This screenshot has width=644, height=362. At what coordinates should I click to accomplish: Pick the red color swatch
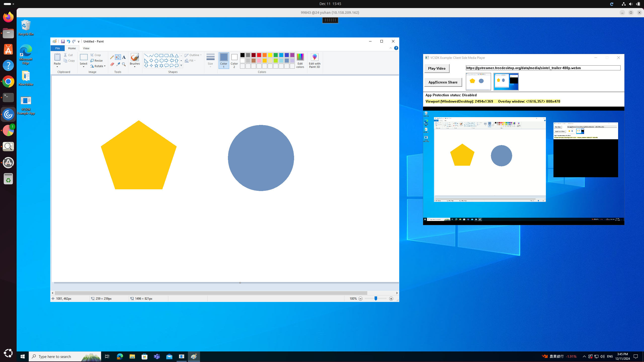coord(259,55)
